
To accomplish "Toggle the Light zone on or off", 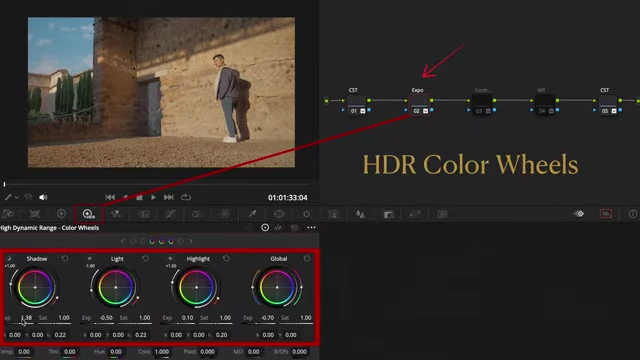I will tap(89, 258).
